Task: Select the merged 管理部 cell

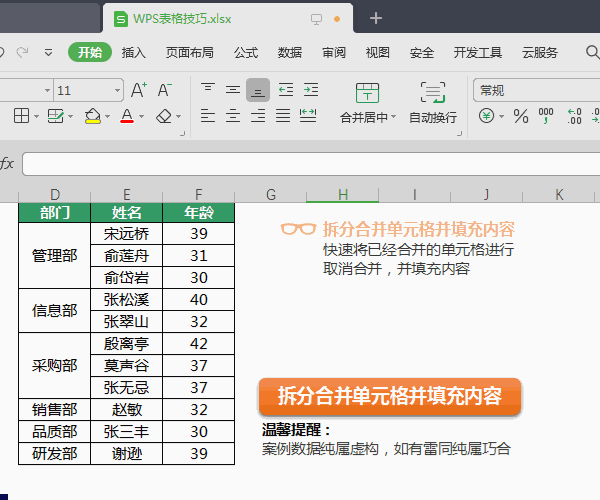Action: [55, 256]
